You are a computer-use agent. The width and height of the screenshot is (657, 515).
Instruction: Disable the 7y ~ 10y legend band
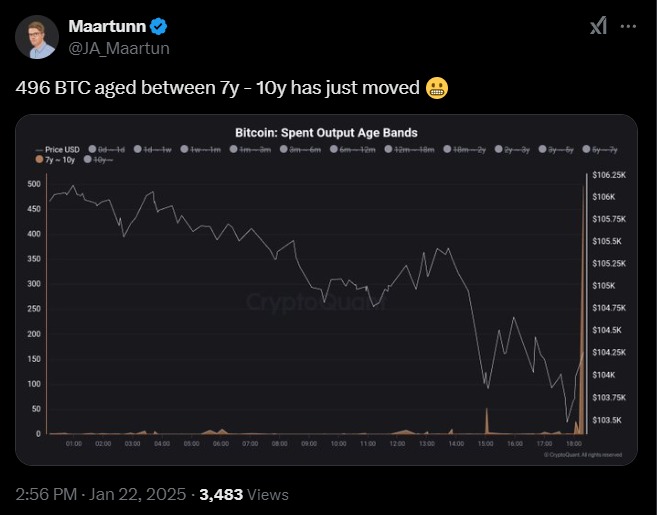pyautogui.click(x=55, y=160)
